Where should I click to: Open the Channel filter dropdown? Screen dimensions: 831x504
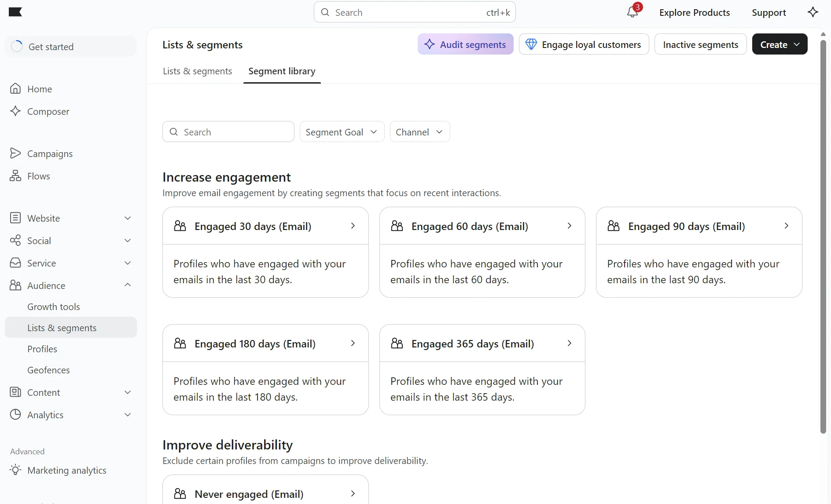pos(420,132)
